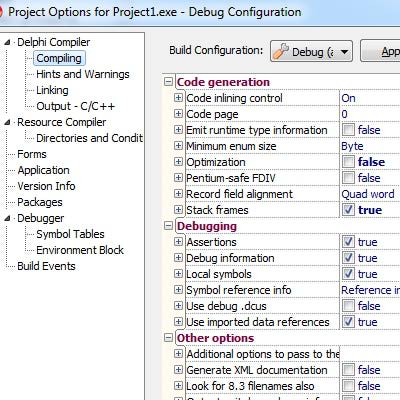Enable Use debug .dcus checkbox
The height and width of the screenshot is (400, 400).
348,306
